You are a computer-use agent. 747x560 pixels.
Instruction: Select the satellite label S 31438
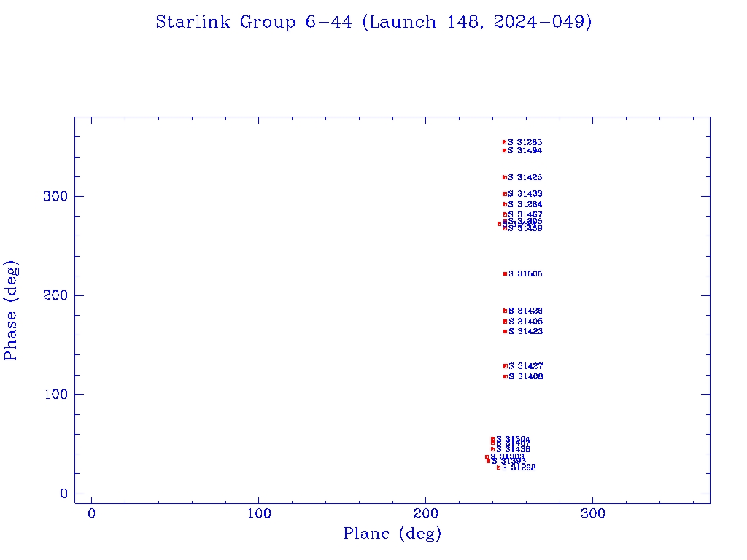[513, 449]
